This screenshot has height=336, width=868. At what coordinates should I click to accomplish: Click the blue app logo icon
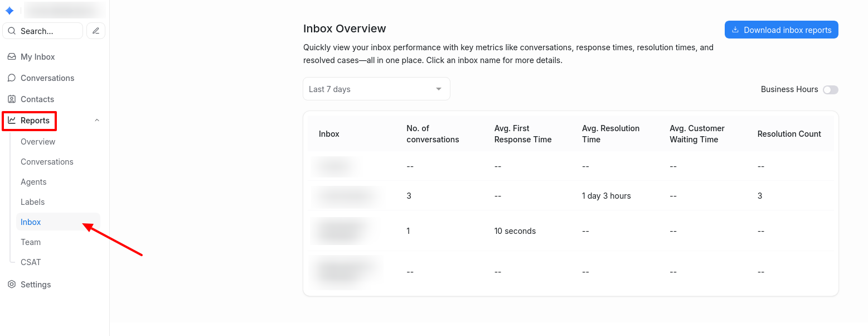point(9,11)
